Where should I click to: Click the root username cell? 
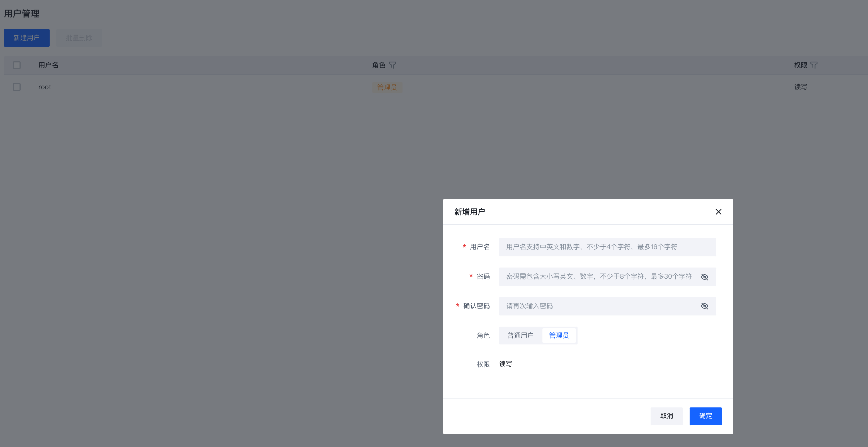pyautogui.click(x=45, y=87)
